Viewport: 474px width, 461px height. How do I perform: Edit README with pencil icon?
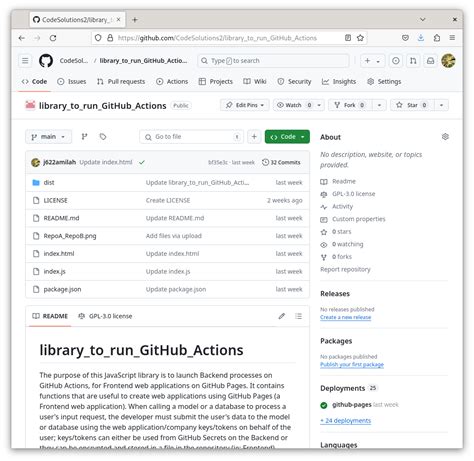pos(282,316)
